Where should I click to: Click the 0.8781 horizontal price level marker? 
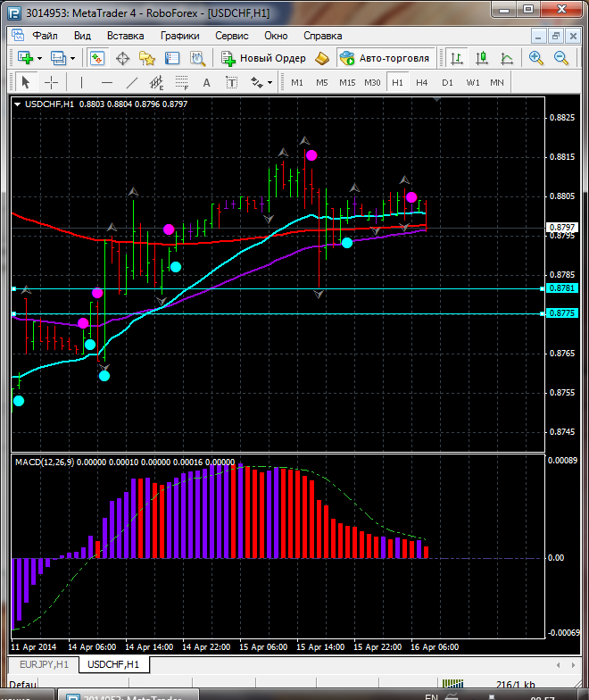pyautogui.click(x=563, y=288)
